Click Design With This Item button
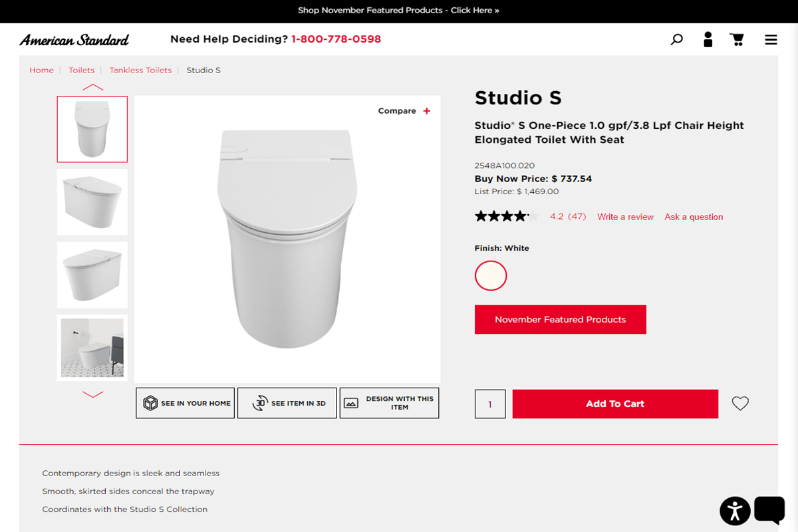This screenshot has height=532, width=798. [389, 403]
